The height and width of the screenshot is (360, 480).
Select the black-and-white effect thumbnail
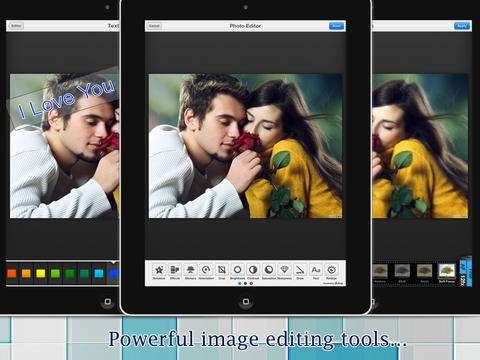tap(402, 271)
